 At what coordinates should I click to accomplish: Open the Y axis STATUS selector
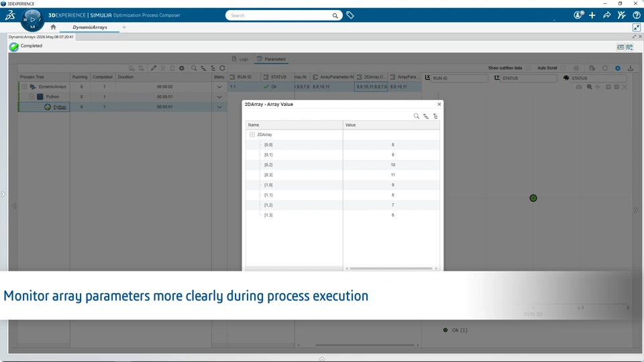pyautogui.click(x=529, y=78)
